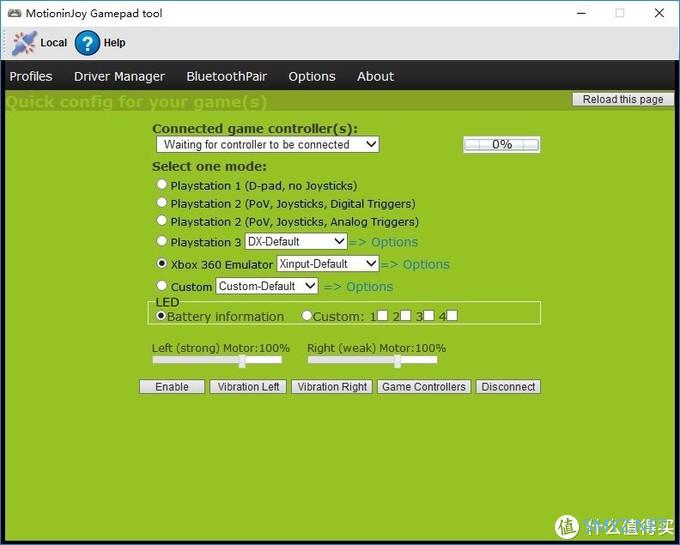This screenshot has height=545, width=680.
Task: Minimize the MotioninJoy window
Action: [581, 13]
